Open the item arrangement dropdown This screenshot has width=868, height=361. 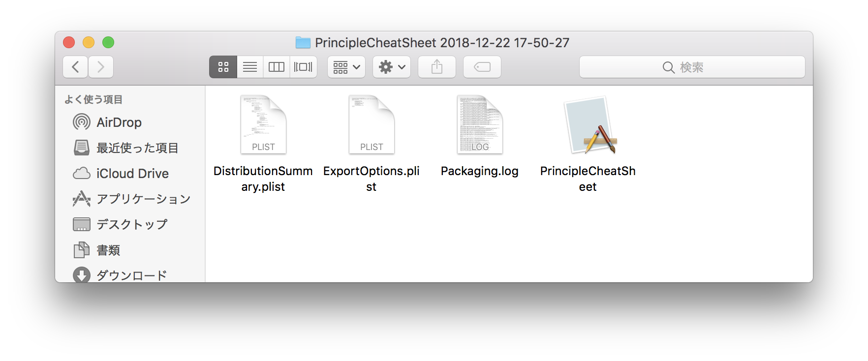coord(346,67)
